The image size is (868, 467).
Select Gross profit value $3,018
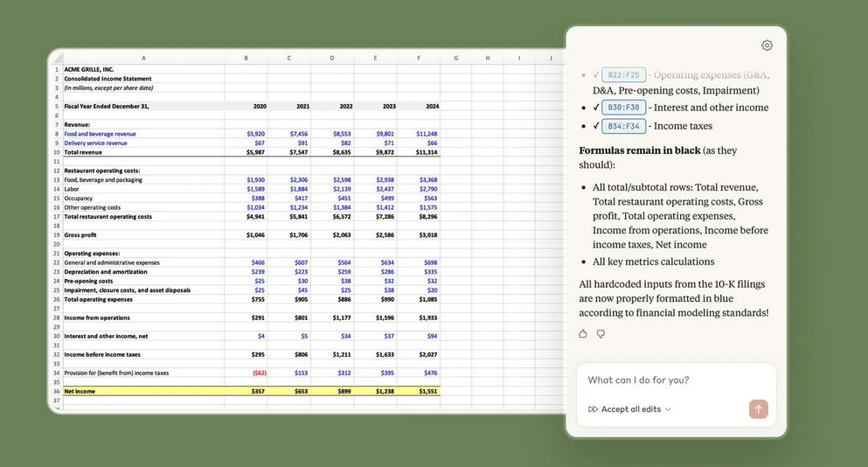419,235
